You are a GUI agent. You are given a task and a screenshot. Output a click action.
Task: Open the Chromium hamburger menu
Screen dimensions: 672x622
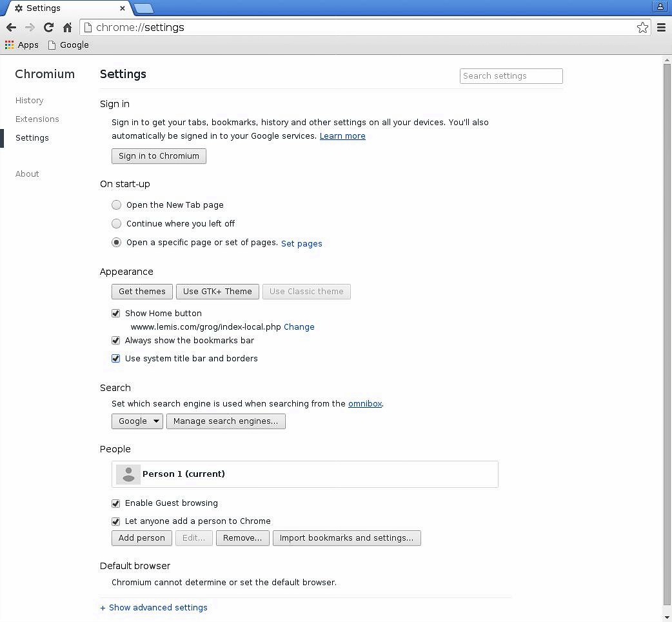661,27
